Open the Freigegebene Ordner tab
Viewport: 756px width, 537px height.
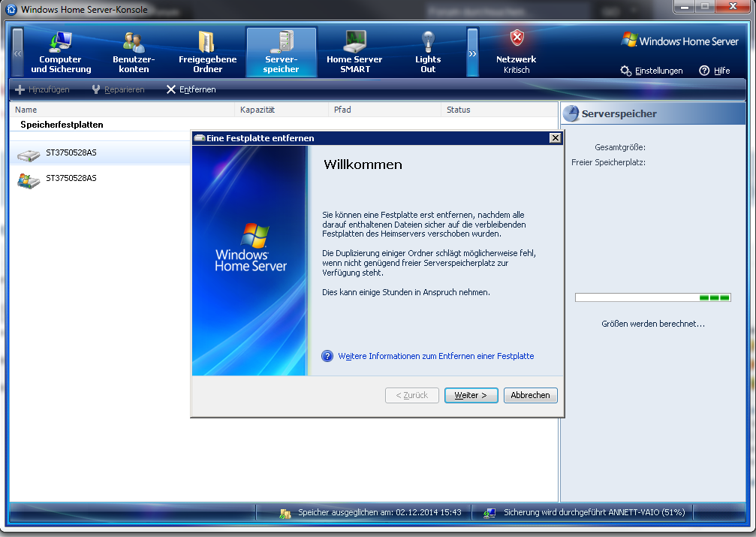point(207,52)
